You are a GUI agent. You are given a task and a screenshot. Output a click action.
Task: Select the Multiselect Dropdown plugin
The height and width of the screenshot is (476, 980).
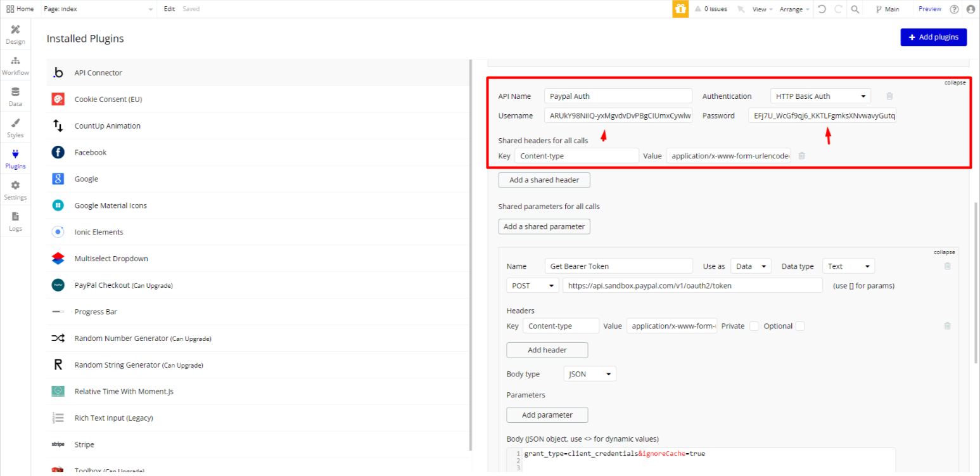coord(258,259)
